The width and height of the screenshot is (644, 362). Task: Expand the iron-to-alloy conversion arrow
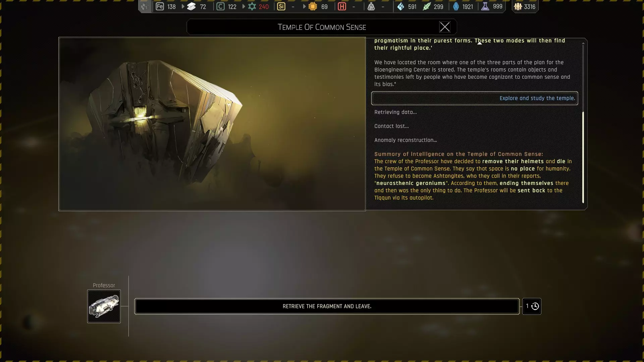183,6
